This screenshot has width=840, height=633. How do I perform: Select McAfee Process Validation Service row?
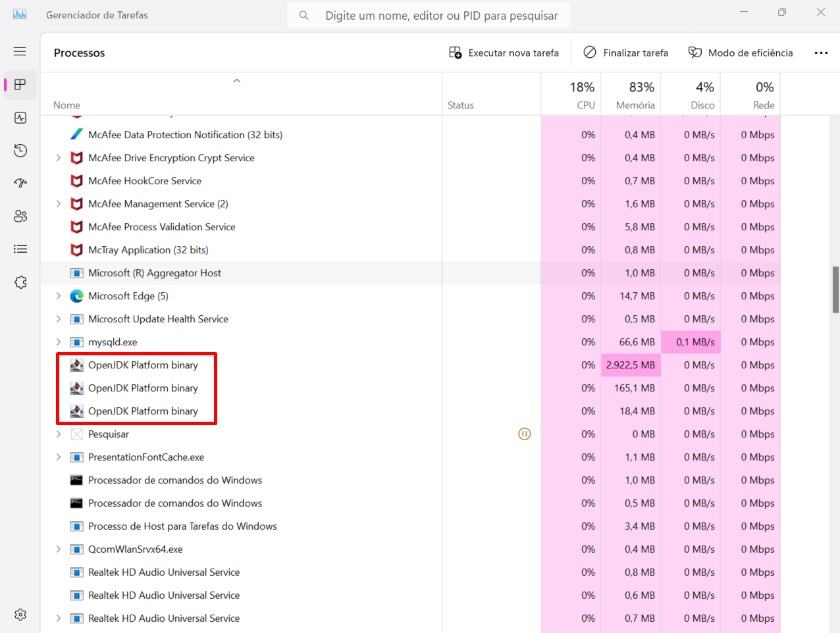[410, 227]
